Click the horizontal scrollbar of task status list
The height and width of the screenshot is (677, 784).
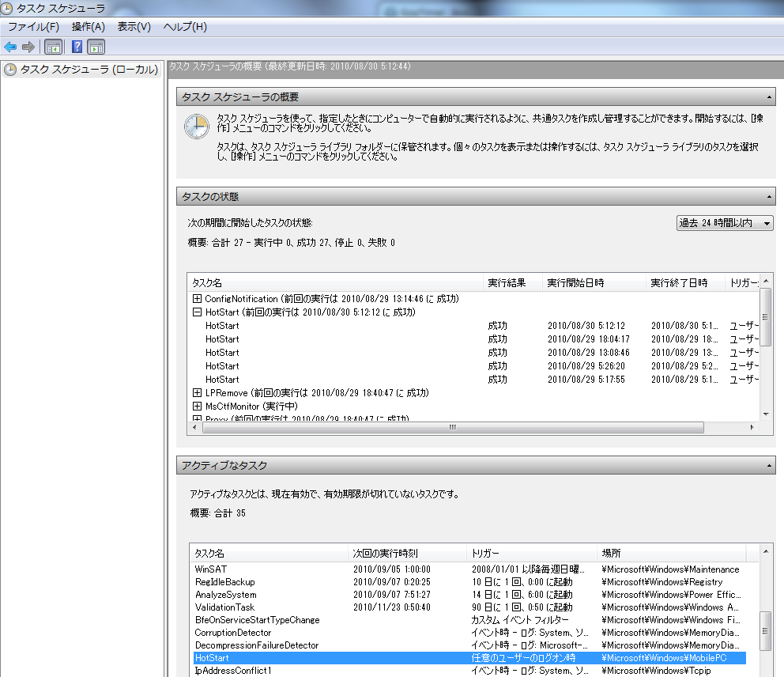(x=453, y=427)
